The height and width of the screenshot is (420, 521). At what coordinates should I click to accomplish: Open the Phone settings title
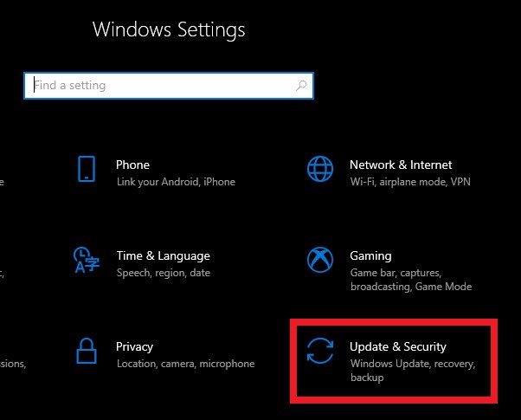[132, 165]
